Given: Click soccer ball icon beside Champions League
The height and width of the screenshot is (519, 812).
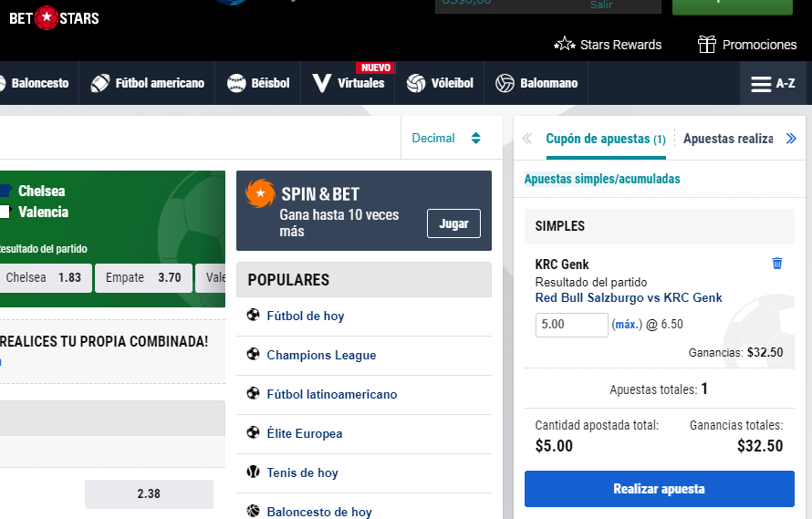Looking at the screenshot, I should (x=253, y=354).
